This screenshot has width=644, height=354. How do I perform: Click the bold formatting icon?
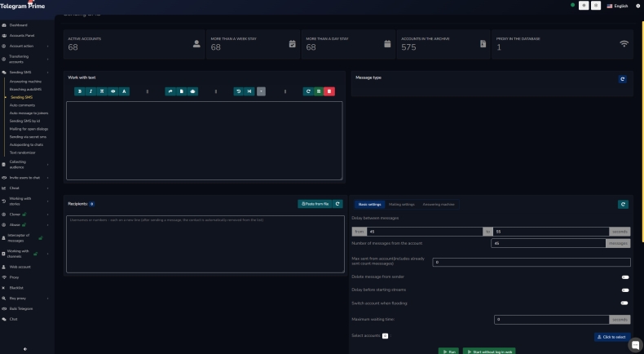pos(79,91)
